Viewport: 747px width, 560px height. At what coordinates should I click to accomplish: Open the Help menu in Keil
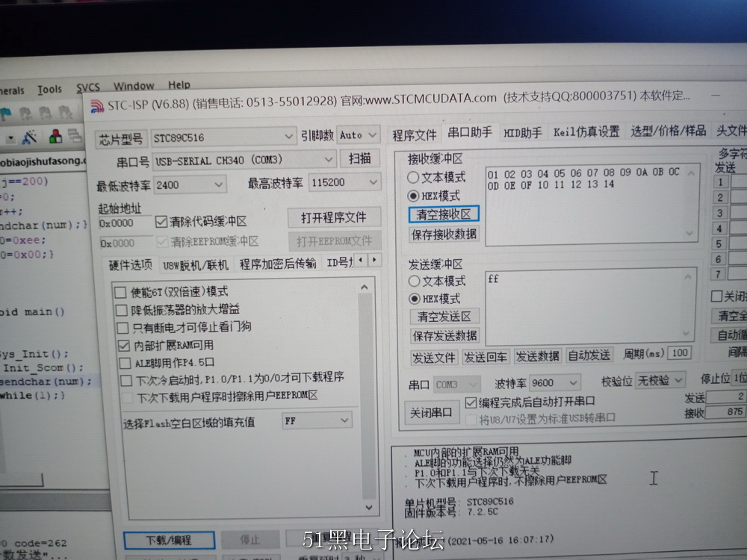(x=179, y=85)
